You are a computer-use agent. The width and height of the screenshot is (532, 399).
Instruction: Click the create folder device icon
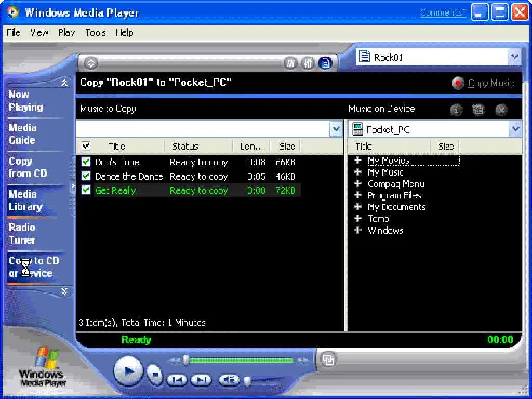click(x=478, y=110)
